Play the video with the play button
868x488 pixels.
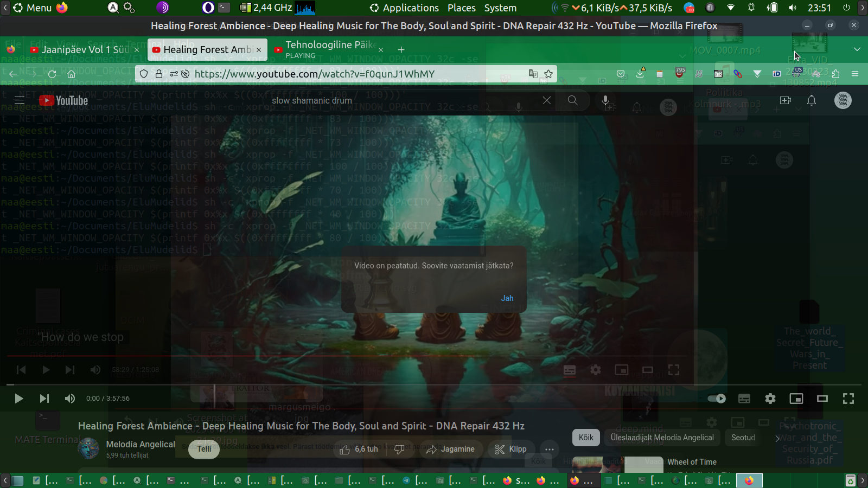[18, 399]
